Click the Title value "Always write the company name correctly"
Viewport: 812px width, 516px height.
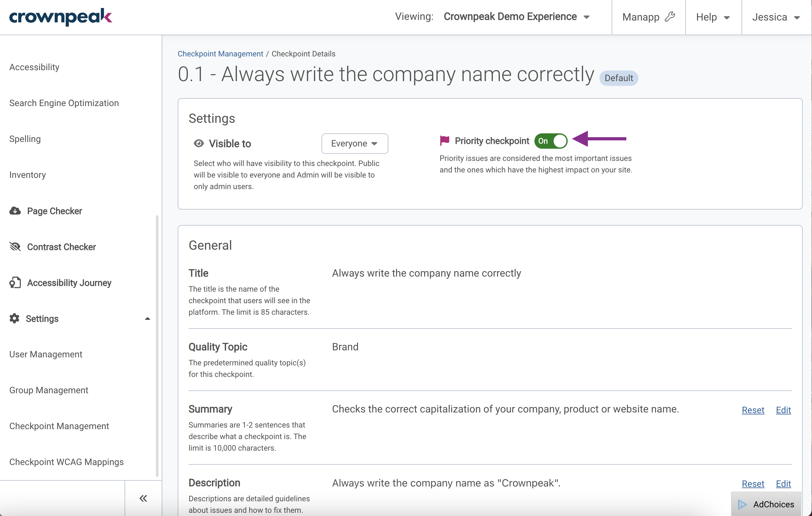426,273
